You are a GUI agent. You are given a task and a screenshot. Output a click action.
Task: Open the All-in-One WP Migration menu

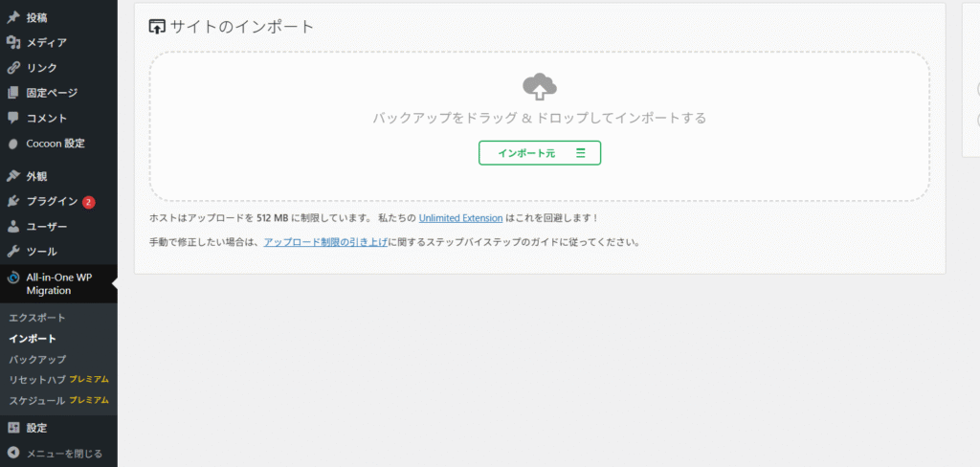click(57, 283)
